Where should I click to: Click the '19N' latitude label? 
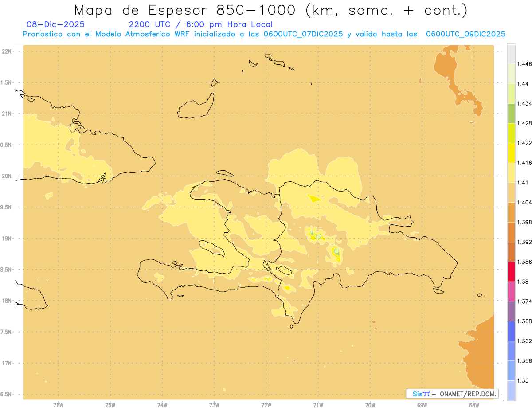(x=7, y=239)
